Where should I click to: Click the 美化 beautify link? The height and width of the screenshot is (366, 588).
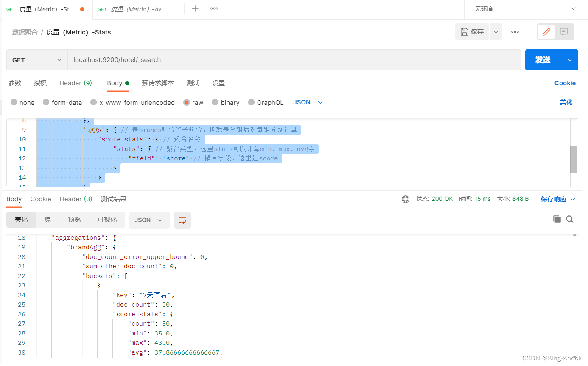coord(566,102)
